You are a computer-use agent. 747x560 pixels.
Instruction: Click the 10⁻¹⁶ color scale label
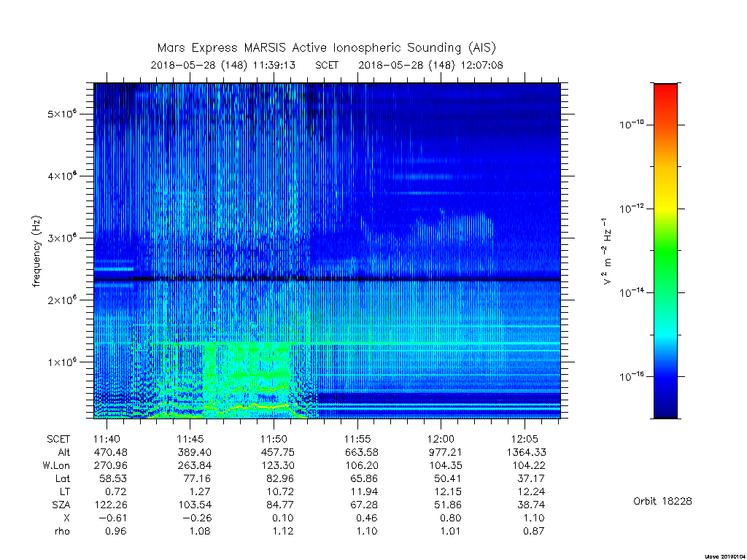631,376
